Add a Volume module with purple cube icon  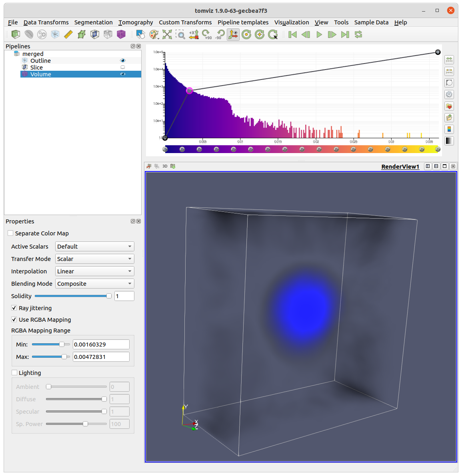(x=121, y=34)
